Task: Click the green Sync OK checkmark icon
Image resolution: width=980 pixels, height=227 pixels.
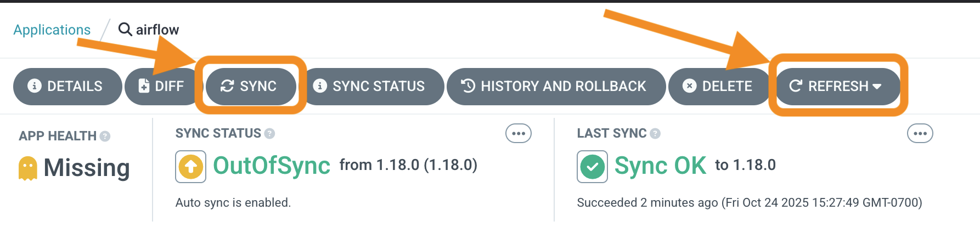Action: tap(592, 166)
